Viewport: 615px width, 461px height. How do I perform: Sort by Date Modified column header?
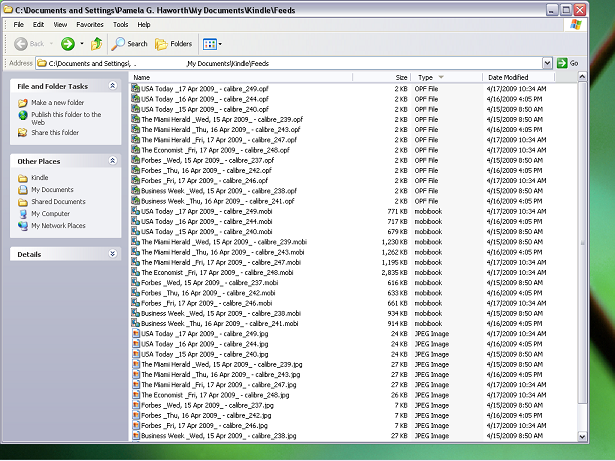519,77
